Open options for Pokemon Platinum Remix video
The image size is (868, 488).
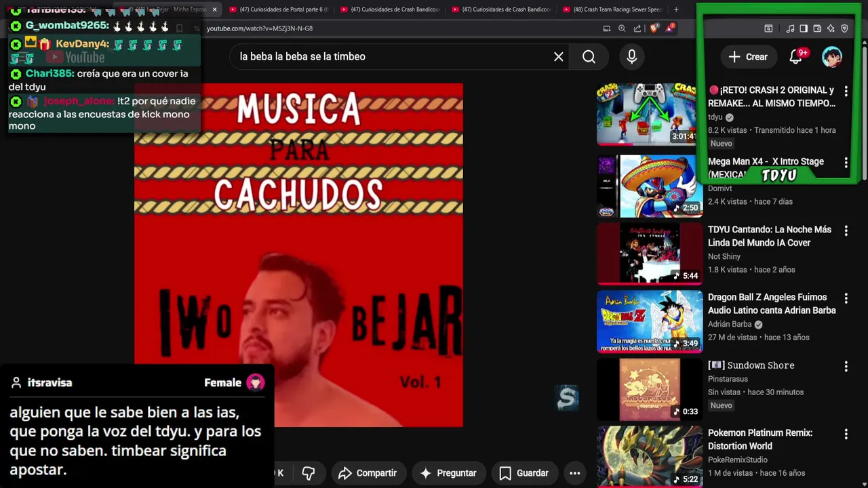tap(846, 434)
